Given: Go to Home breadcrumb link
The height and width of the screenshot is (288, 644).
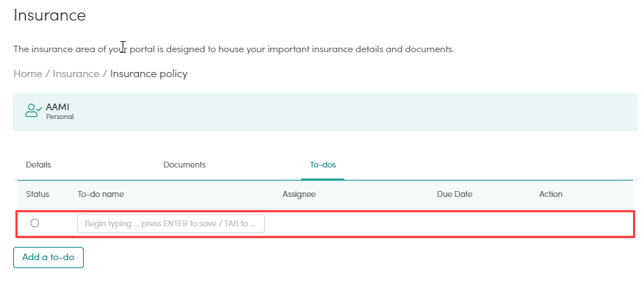Looking at the screenshot, I should click(x=28, y=74).
